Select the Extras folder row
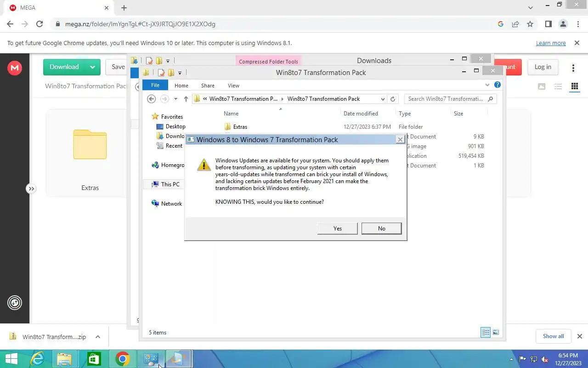 click(355, 126)
